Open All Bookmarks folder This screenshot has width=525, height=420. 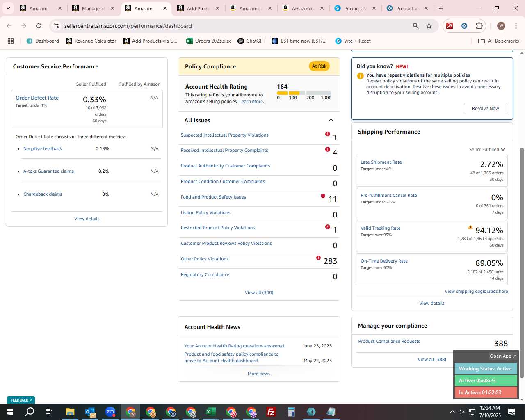pos(499,41)
